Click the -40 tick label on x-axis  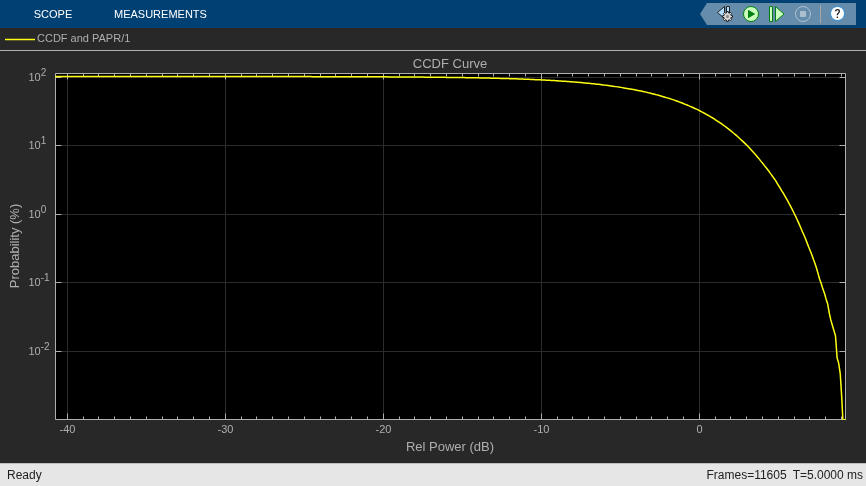pos(67,430)
